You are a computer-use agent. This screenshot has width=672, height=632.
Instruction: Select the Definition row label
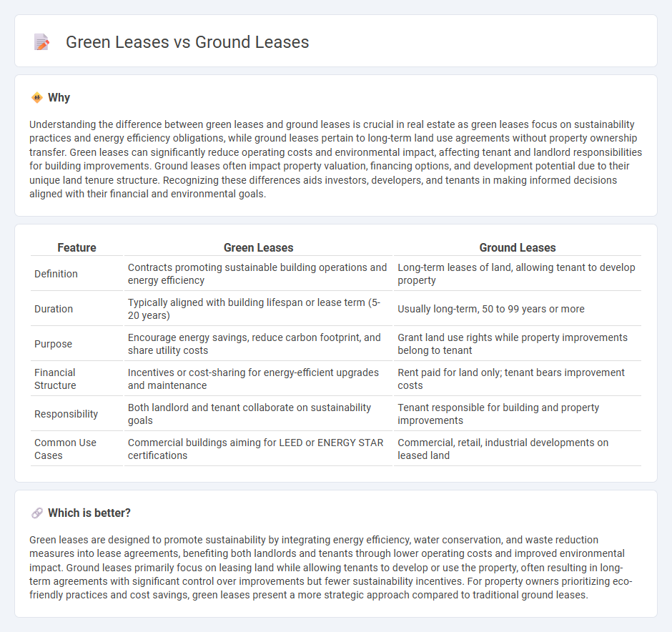56,274
